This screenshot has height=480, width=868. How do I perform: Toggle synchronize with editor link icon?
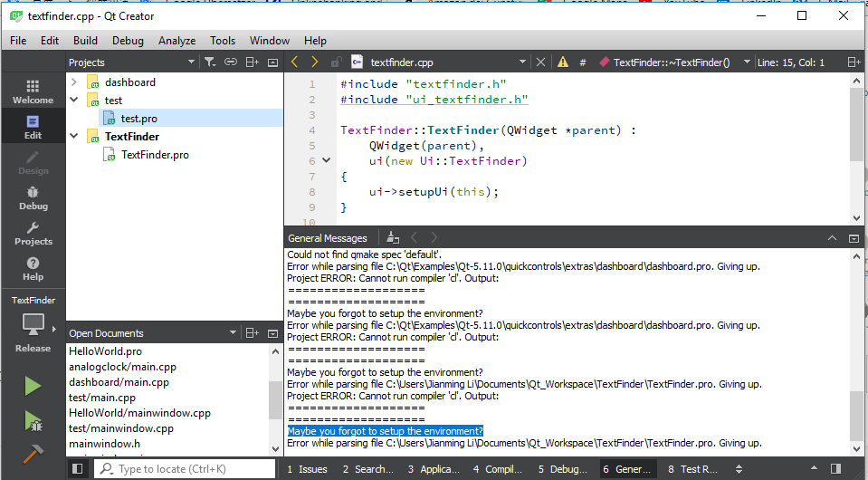tap(231, 62)
